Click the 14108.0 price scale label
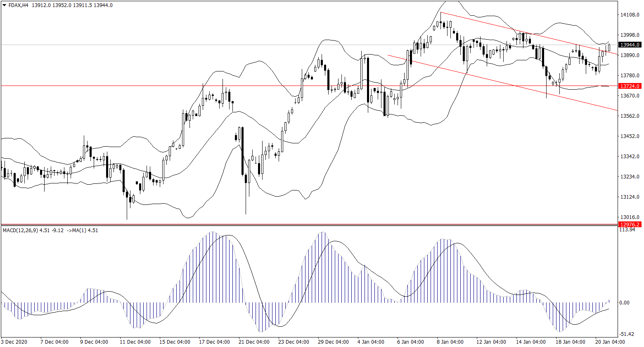Viewport: 644px width, 347px height. click(630, 15)
